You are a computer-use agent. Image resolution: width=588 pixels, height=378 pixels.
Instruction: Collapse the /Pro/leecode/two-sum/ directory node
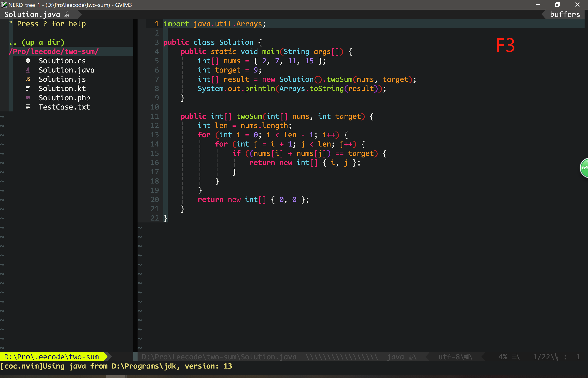click(54, 52)
